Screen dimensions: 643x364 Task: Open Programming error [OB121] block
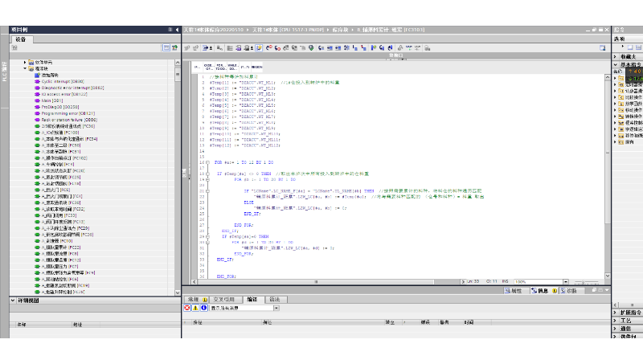[68, 113]
